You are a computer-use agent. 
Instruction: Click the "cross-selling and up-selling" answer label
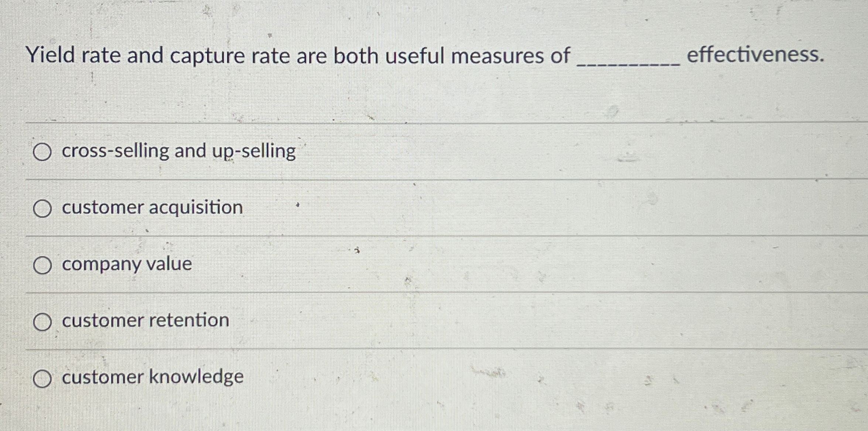pyautogui.click(x=179, y=151)
